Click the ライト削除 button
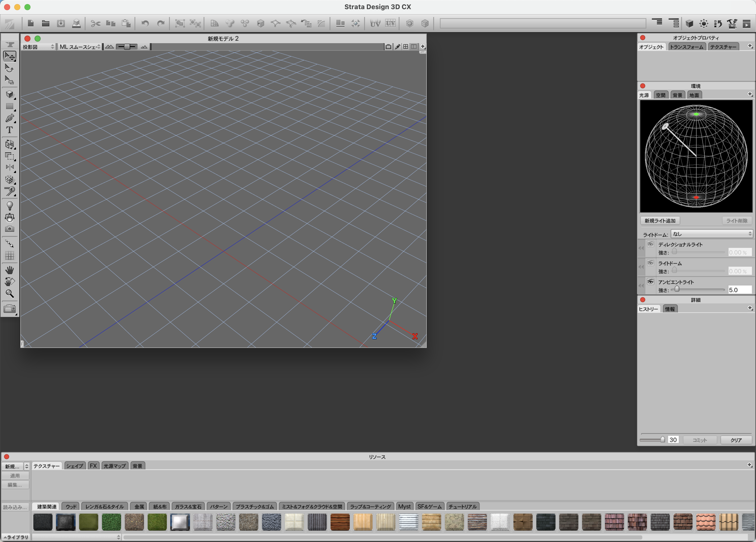The image size is (756, 542). 737,221
